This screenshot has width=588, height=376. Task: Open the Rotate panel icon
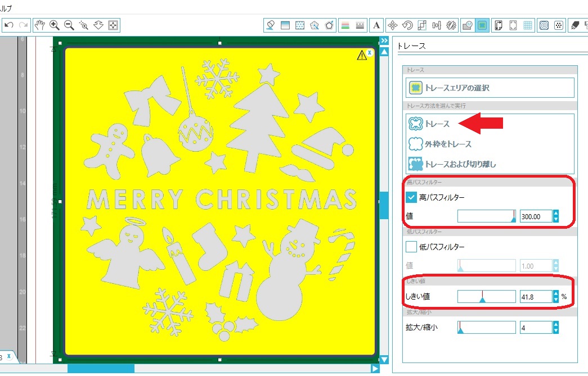pos(407,25)
